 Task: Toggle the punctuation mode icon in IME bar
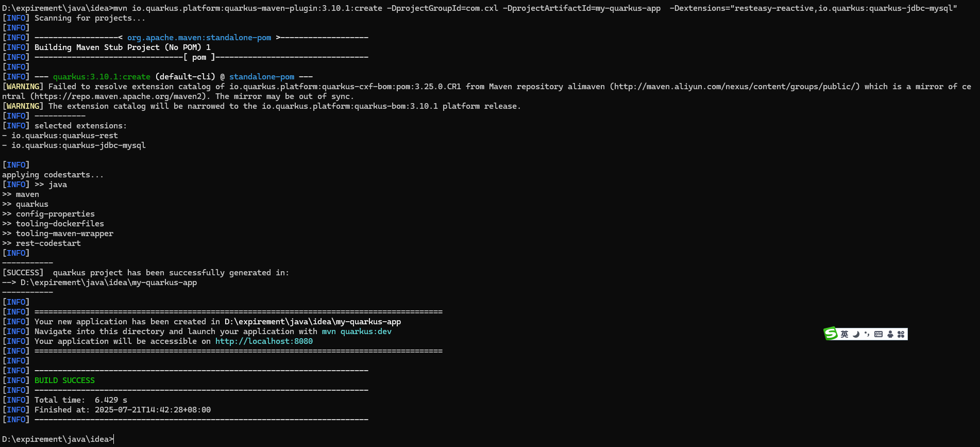867,334
